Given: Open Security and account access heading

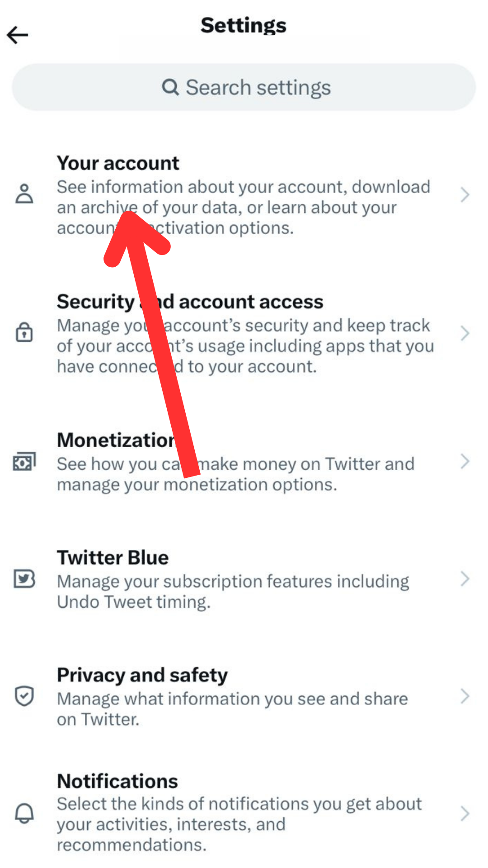Looking at the screenshot, I should 190,302.
